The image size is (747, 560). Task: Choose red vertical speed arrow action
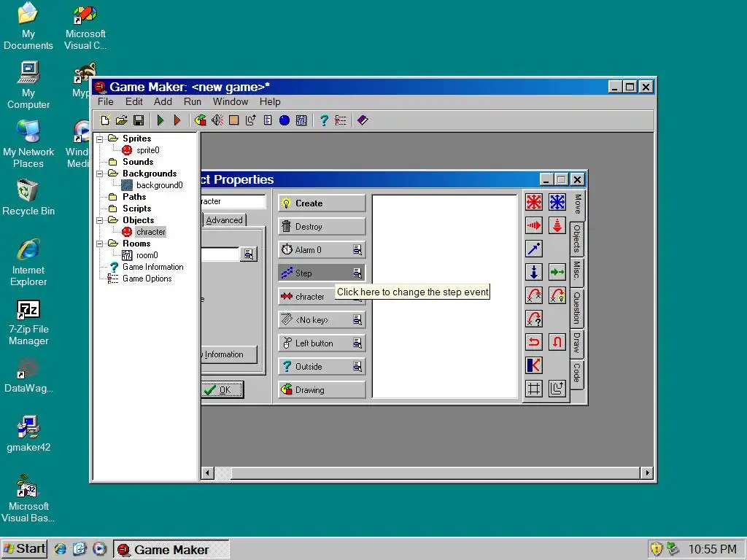(557, 226)
